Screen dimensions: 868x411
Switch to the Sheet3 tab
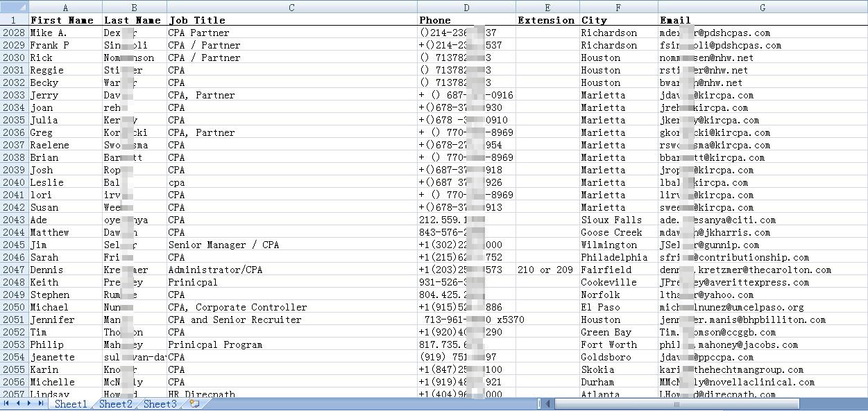pyautogui.click(x=160, y=404)
